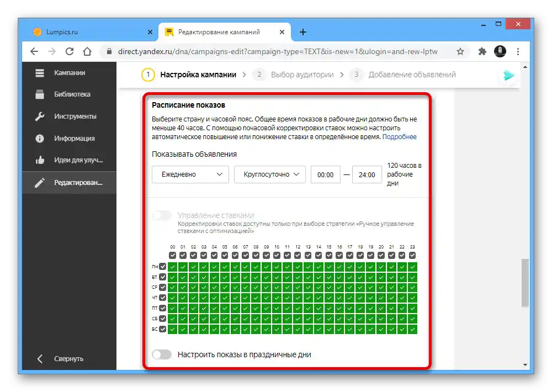The width and height of the screenshot is (552, 392).
Task: Go to step 2 Выбор аудитории
Action: 293,75
